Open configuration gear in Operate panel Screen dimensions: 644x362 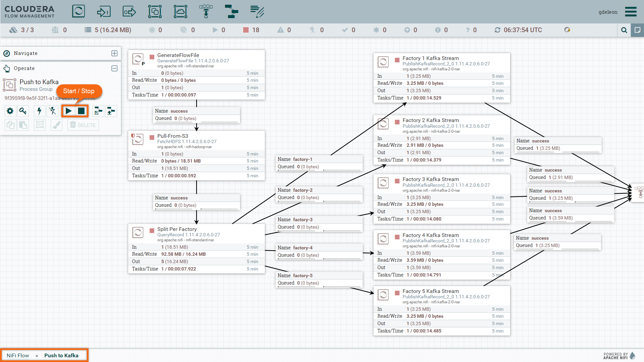pos(10,111)
